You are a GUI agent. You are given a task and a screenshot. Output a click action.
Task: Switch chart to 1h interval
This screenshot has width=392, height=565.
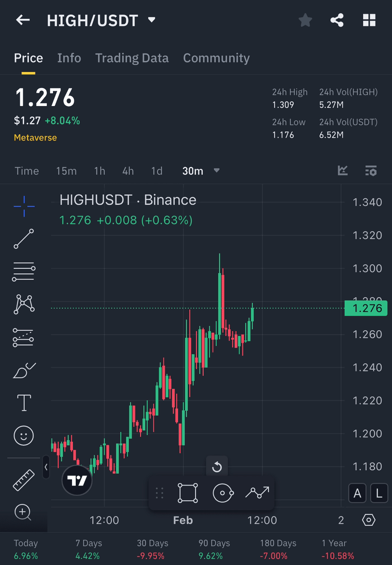tap(99, 171)
